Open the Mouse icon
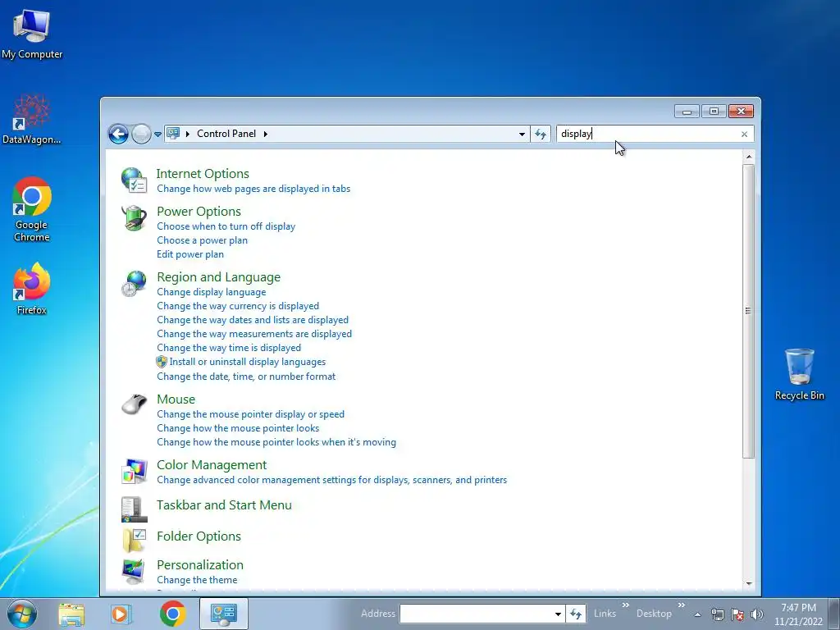 tap(134, 404)
